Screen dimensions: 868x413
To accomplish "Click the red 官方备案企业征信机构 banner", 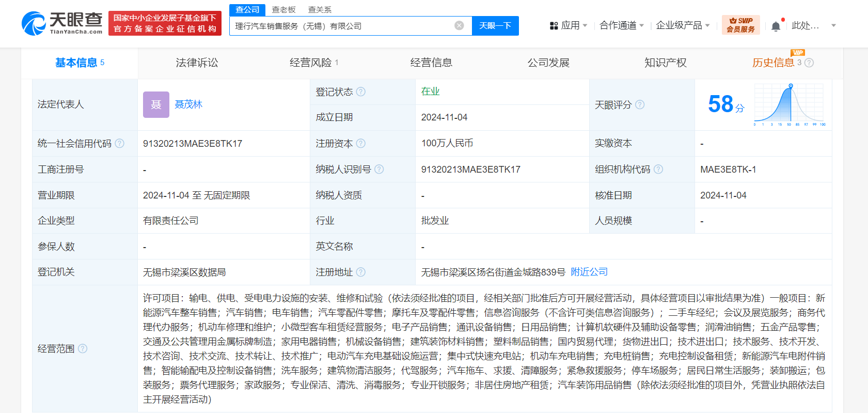I will click(165, 24).
